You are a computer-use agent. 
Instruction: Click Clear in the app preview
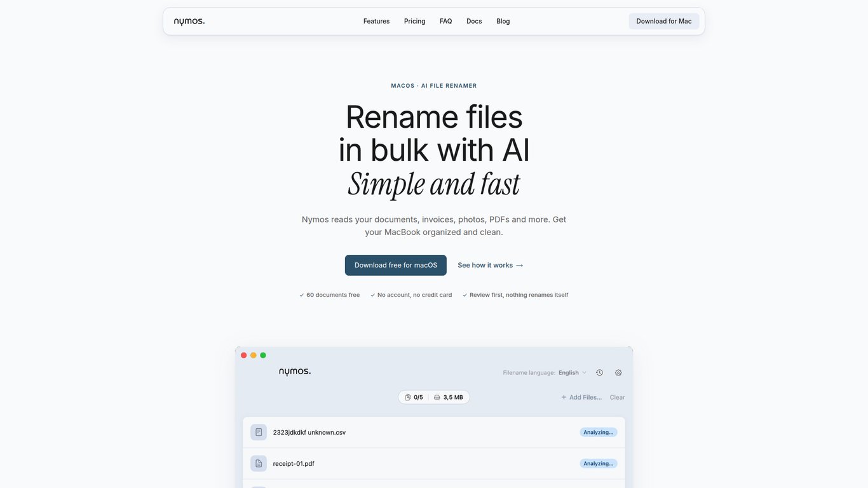coord(617,397)
